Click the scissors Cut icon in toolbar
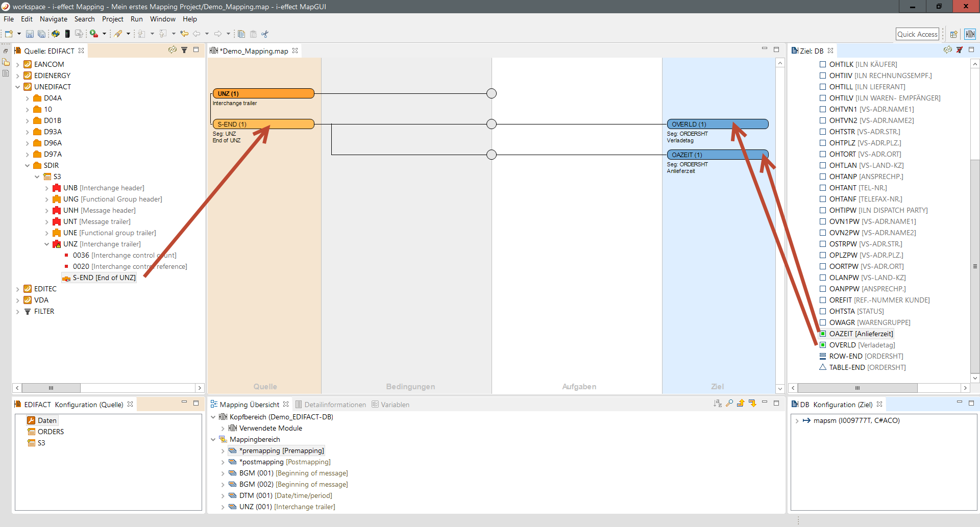The image size is (980, 527). click(265, 34)
